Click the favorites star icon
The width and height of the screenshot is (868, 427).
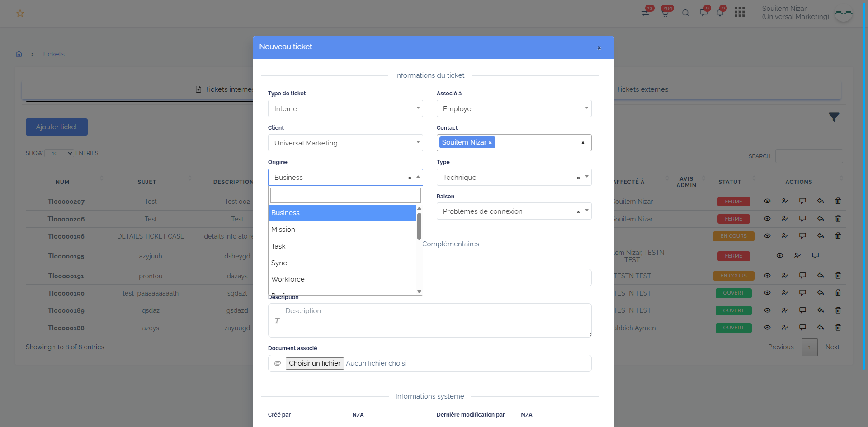click(x=20, y=14)
